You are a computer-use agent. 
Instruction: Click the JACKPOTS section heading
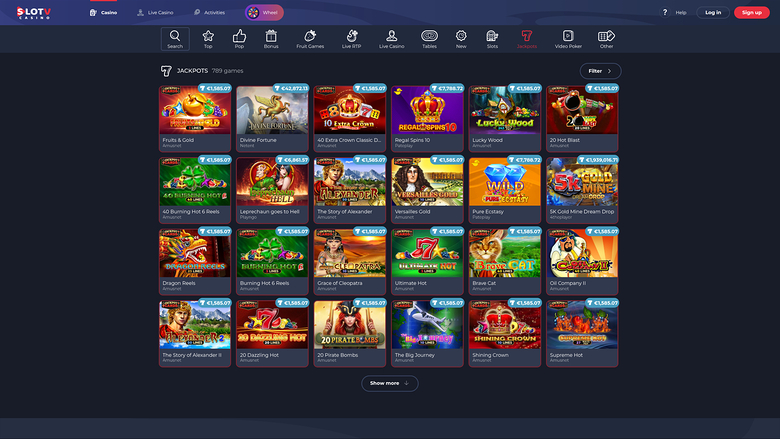192,71
